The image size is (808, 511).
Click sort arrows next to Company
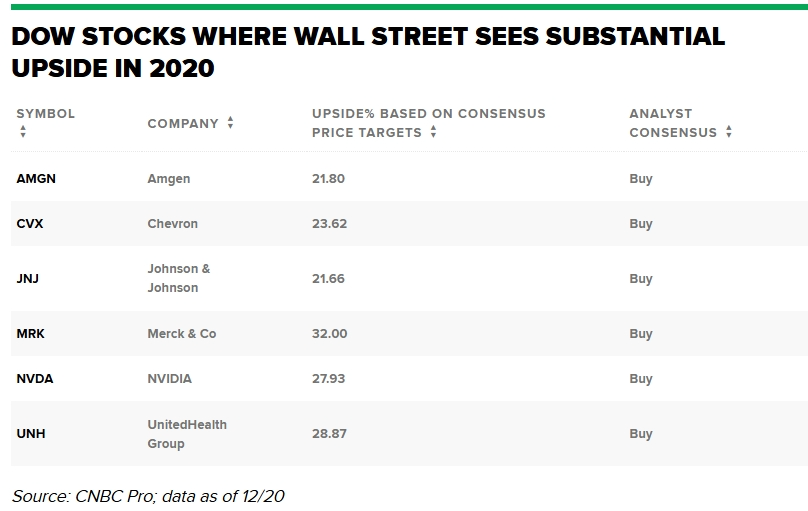pos(230,123)
